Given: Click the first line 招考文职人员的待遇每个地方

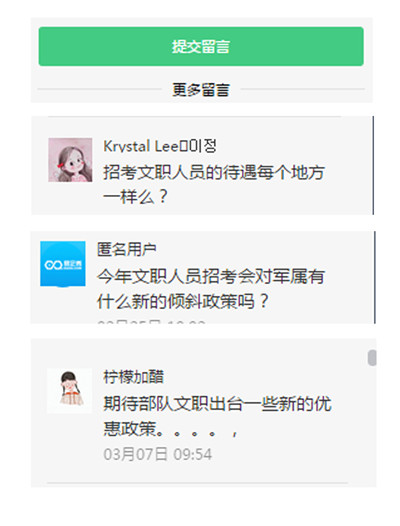Looking at the screenshot, I should [x=214, y=172].
